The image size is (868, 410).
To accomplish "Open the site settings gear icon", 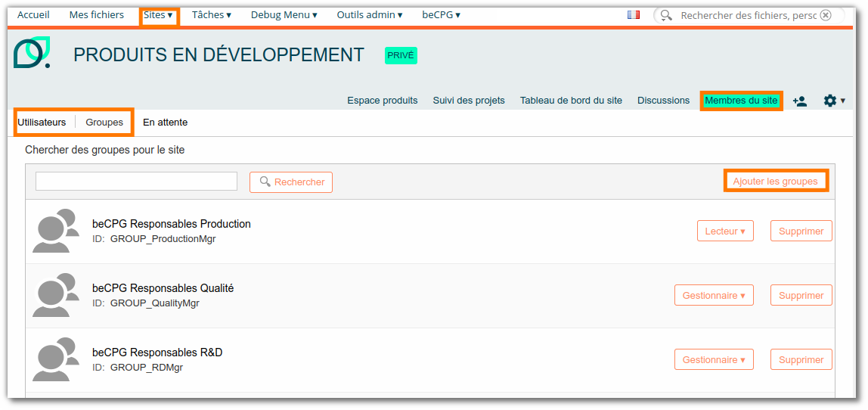I will (x=829, y=101).
